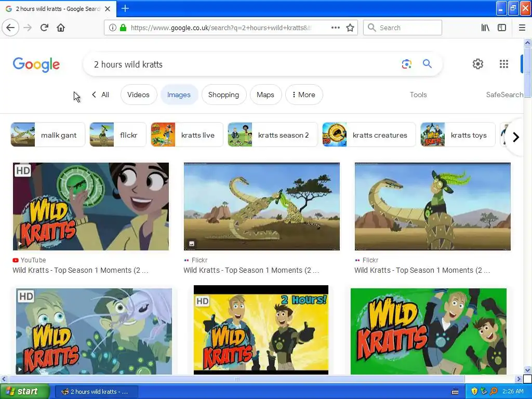Show more suggestion chips with right arrow

pos(516,137)
